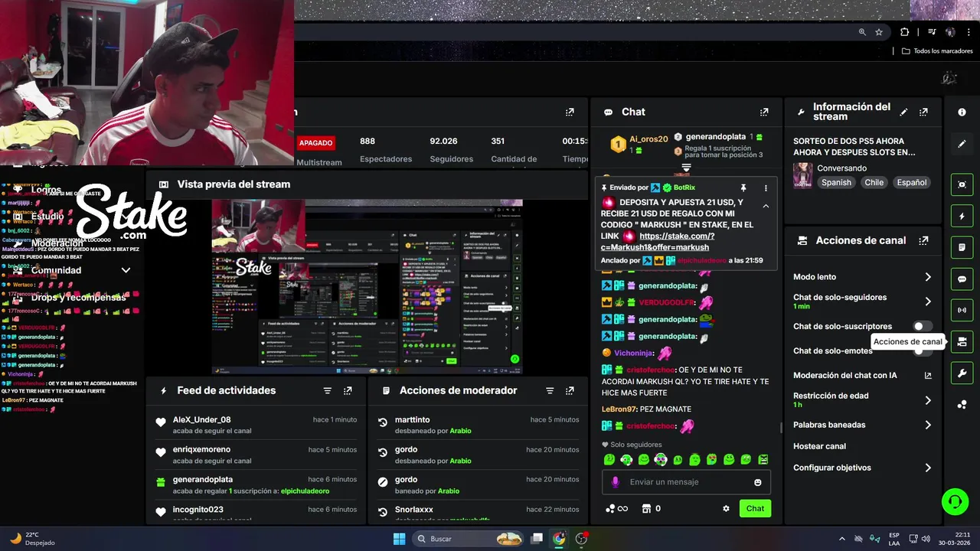Viewport: 980px width, 551px height.
Task: Click the Spanish tag
Action: click(x=836, y=182)
